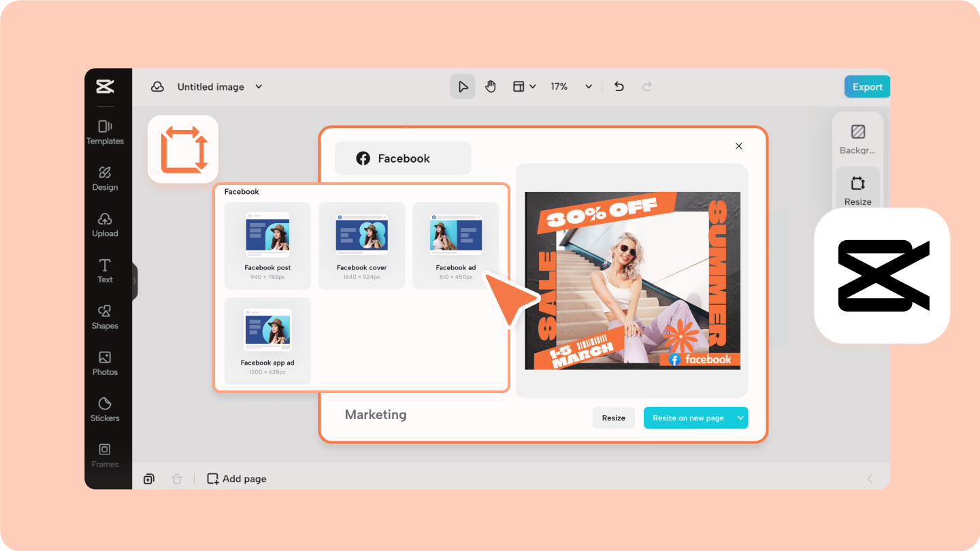The height and width of the screenshot is (551, 980).
Task: Undo the last action
Action: 619,86
